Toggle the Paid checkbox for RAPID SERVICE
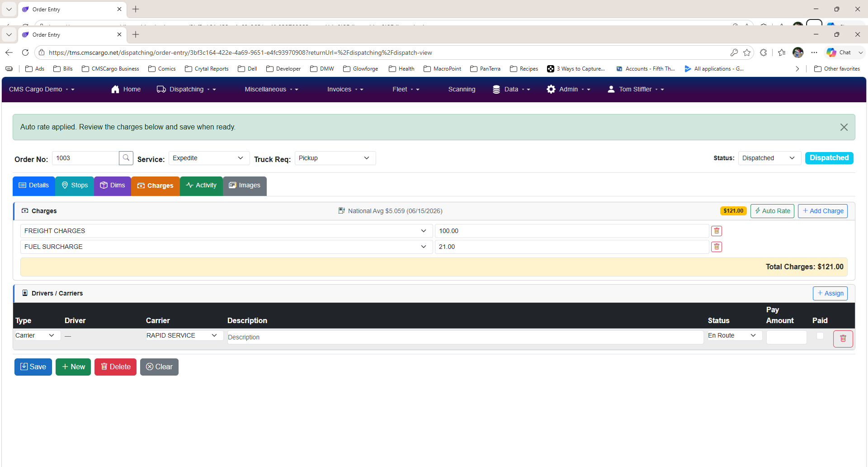This screenshot has height=467, width=868. pos(820,336)
